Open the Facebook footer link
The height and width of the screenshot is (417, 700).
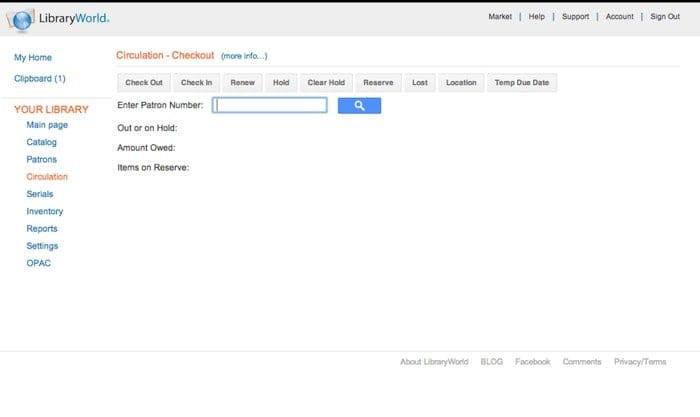point(533,362)
